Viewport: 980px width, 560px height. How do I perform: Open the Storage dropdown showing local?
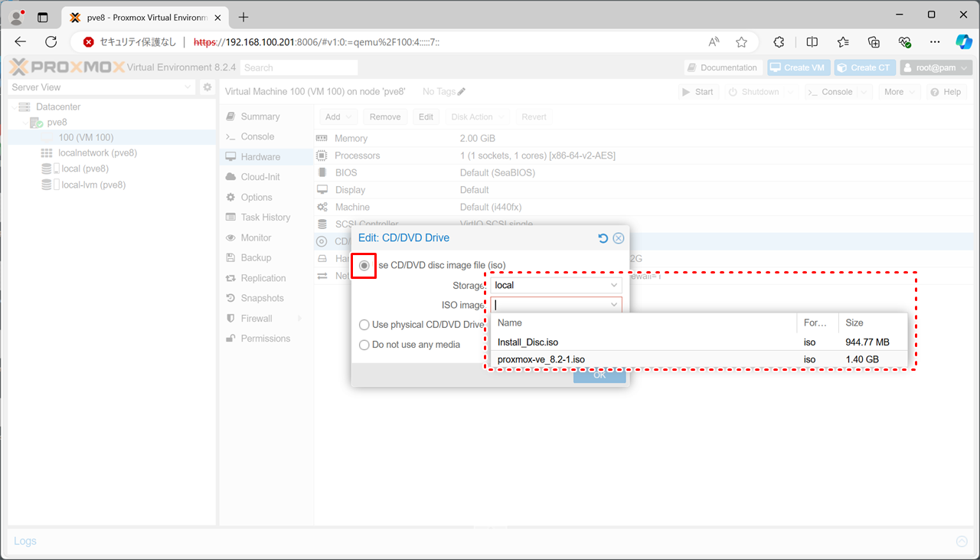[x=556, y=285]
